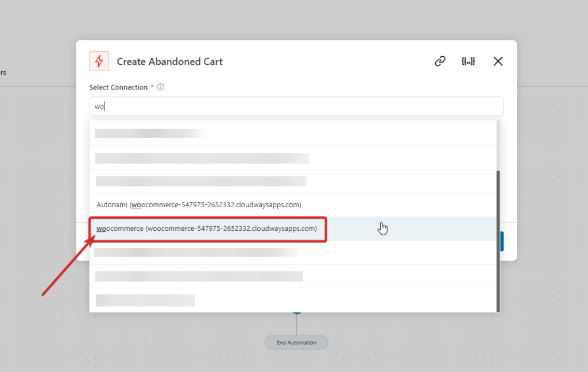588x372 pixels.
Task: Open the chain link icon in dialog header
Action: click(x=440, y=61)
